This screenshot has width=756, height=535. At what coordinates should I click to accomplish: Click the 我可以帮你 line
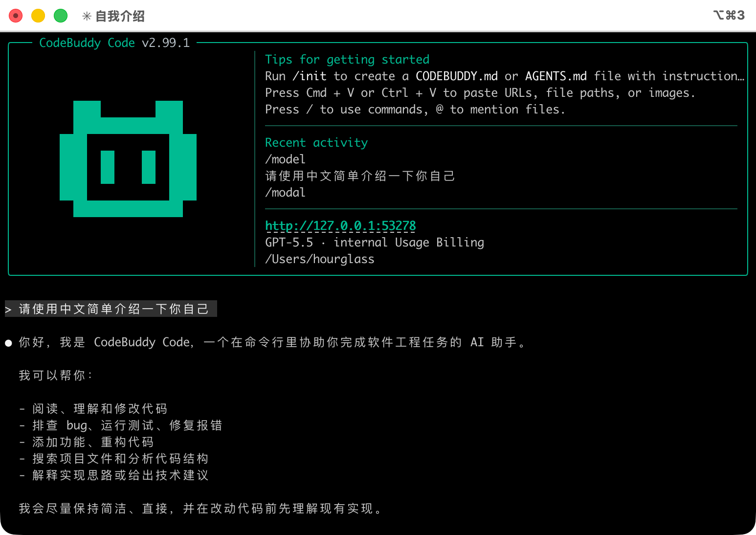tap(56, 376)
